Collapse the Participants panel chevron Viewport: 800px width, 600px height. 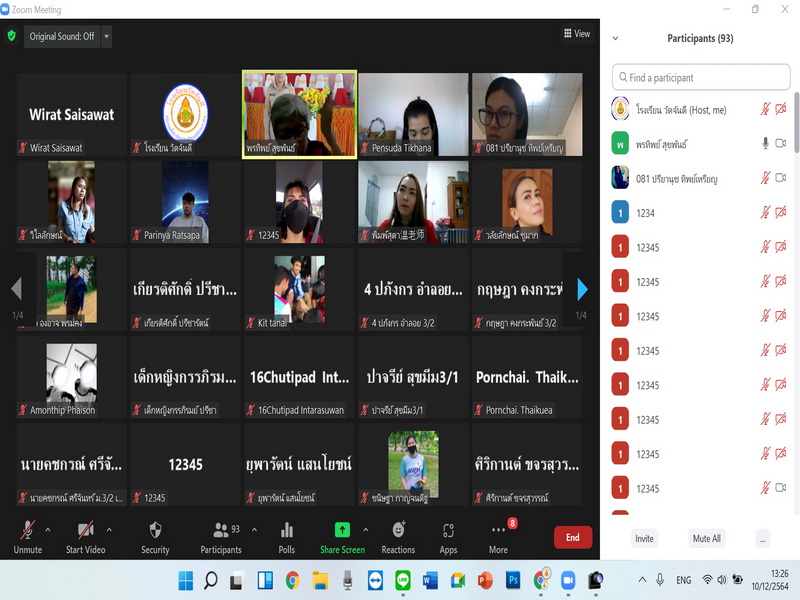[x=615, y=39]
